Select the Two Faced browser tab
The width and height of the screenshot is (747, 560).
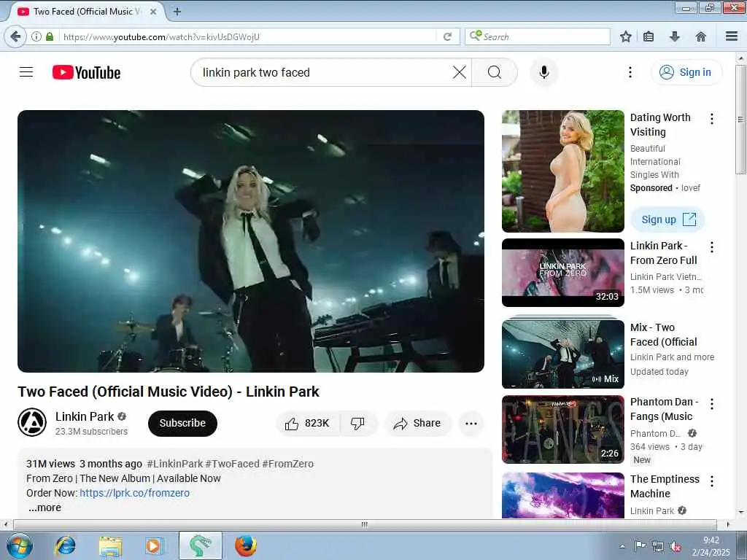[85, 12]
